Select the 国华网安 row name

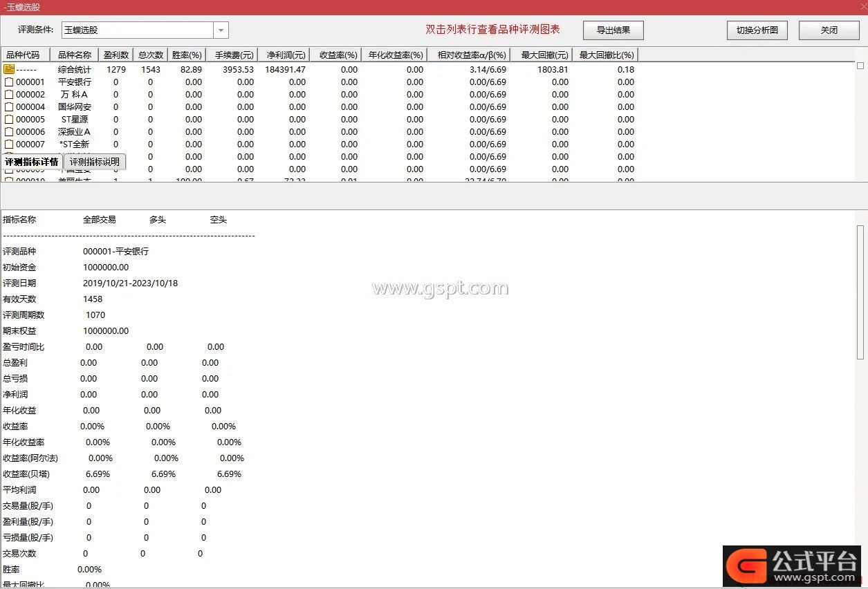pos(74,106)
